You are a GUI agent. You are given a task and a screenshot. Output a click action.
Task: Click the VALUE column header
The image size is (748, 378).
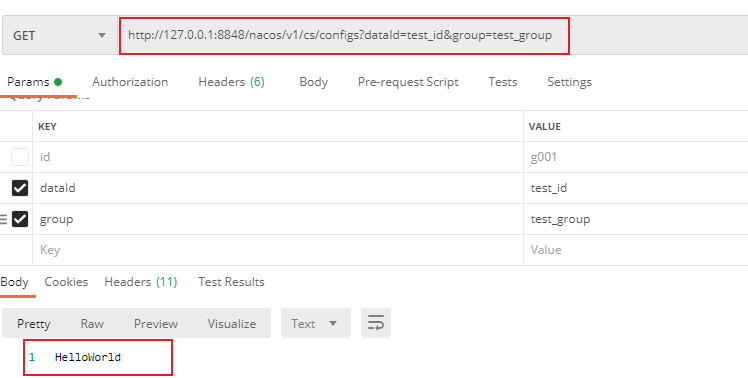click(544, 126)
